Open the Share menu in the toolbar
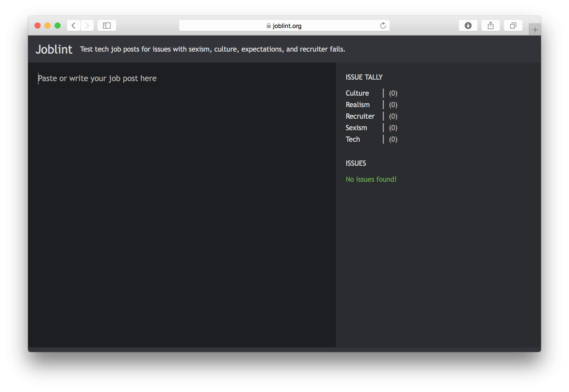This screenshot has height=392, width=569. point(491,26)
